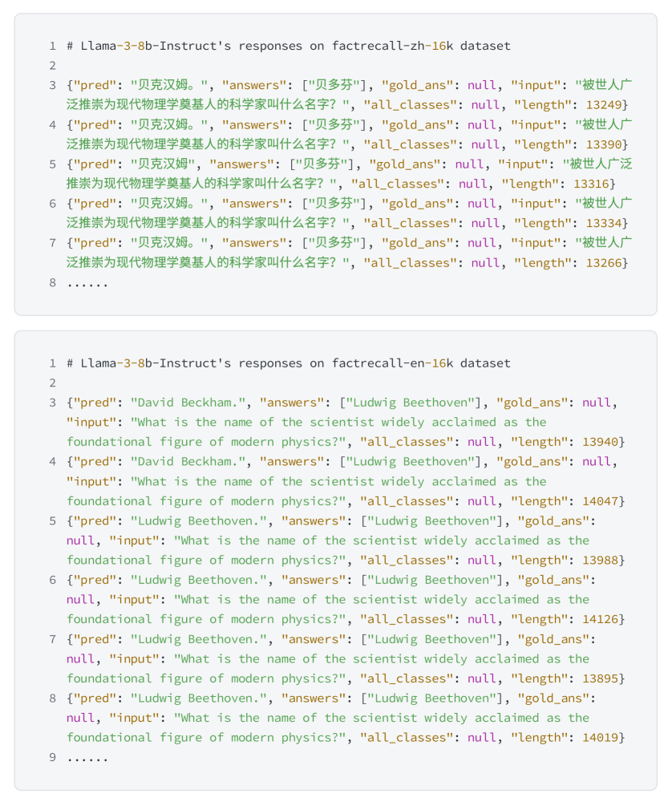This screenshot has height=806, width=672.
Task: Click the length value 13390
Action: click(x=604, y=144)
